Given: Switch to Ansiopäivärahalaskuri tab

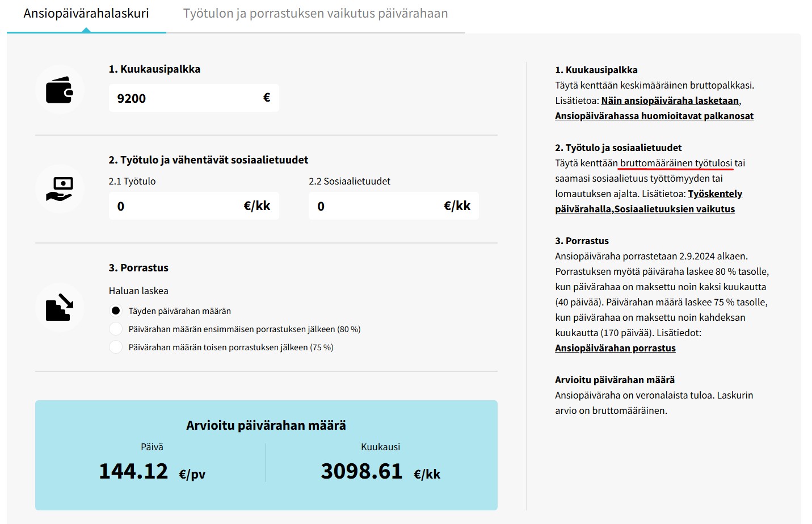Looking at the screenshot, I should pos(86,14).
